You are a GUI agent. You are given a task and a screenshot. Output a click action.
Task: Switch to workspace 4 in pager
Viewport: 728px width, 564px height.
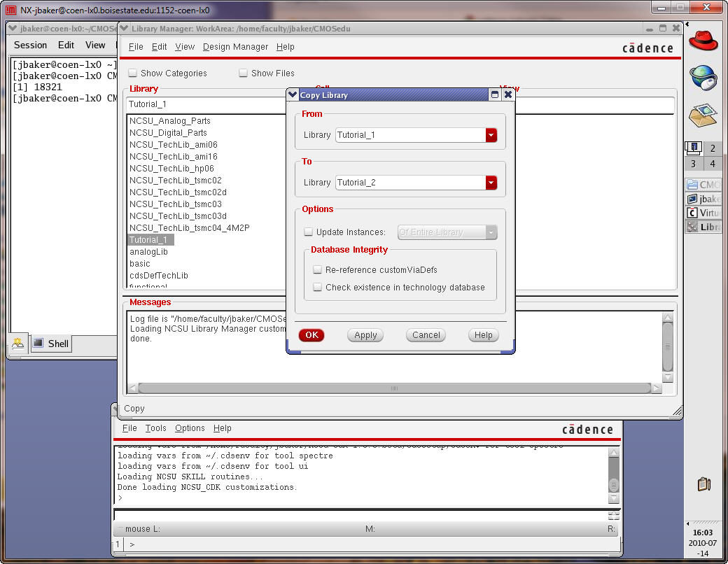[x=713, y=164]
